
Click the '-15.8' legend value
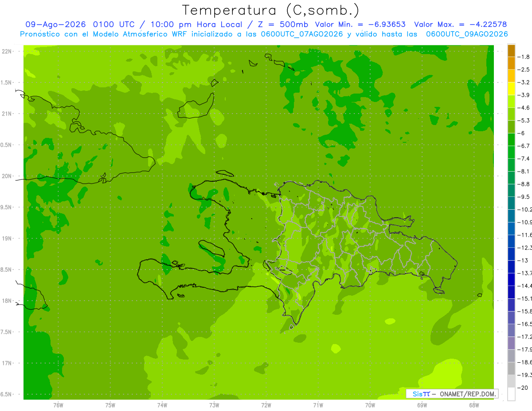click(x=524, y=311)
